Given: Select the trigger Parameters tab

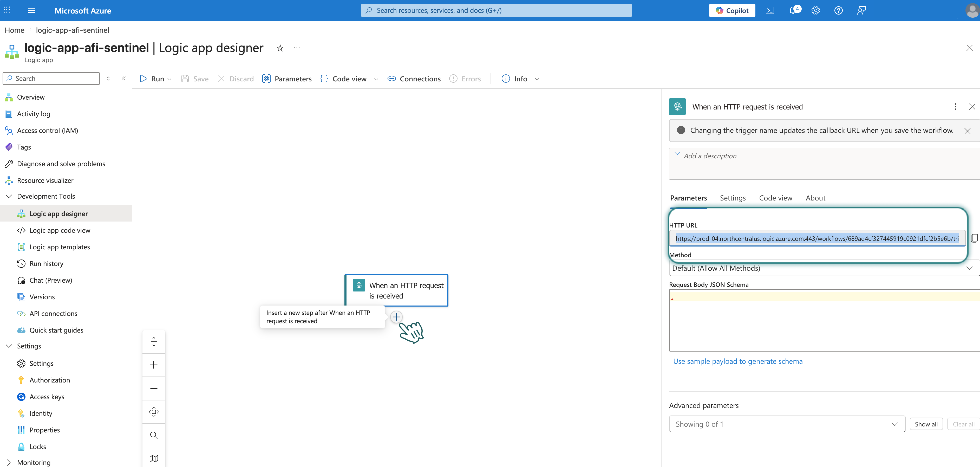Looking at the screenshot, I should (688, 198).
